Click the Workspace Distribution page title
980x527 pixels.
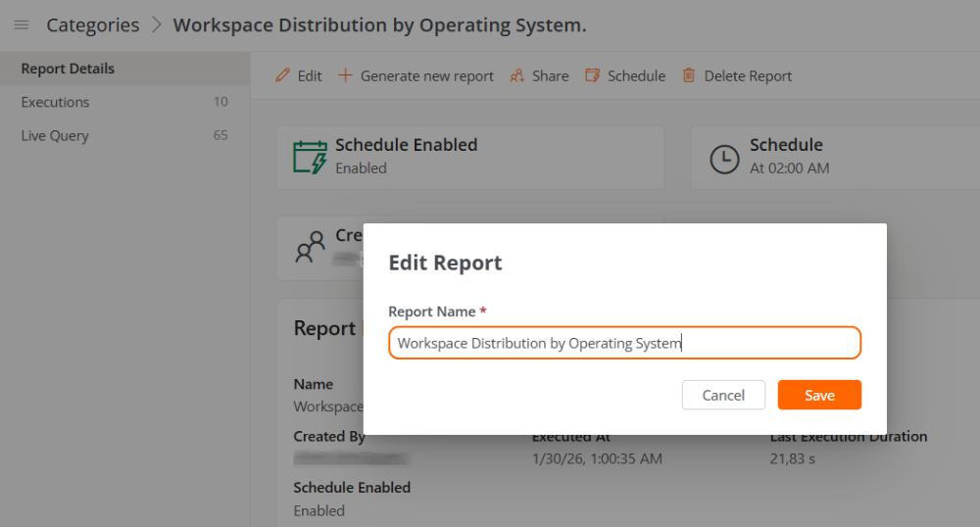379,25
